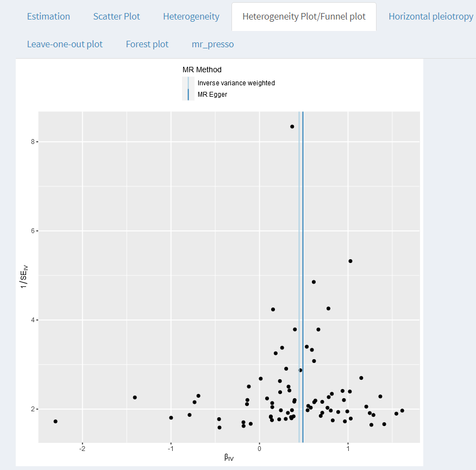Switch to the mr_presso tab

(213, 44)
